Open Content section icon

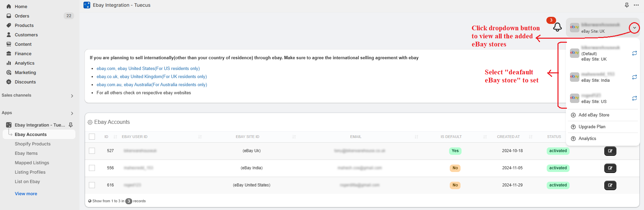(x=9, y=44)
